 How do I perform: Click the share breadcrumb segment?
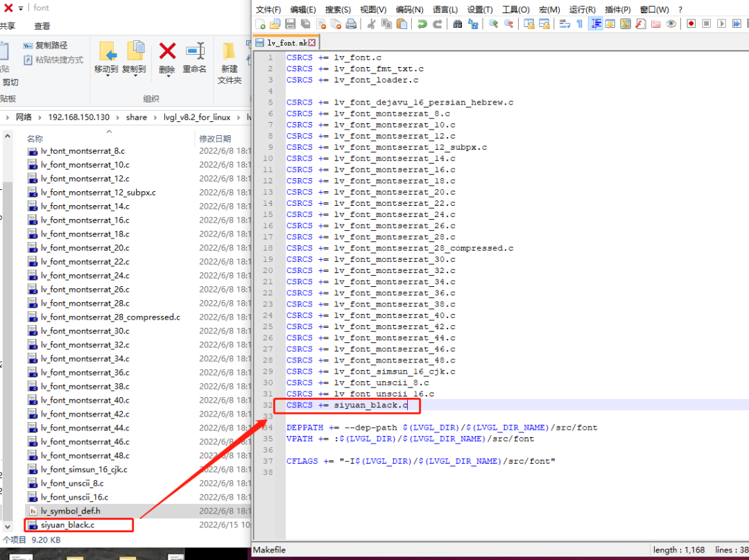pos(137,117)
